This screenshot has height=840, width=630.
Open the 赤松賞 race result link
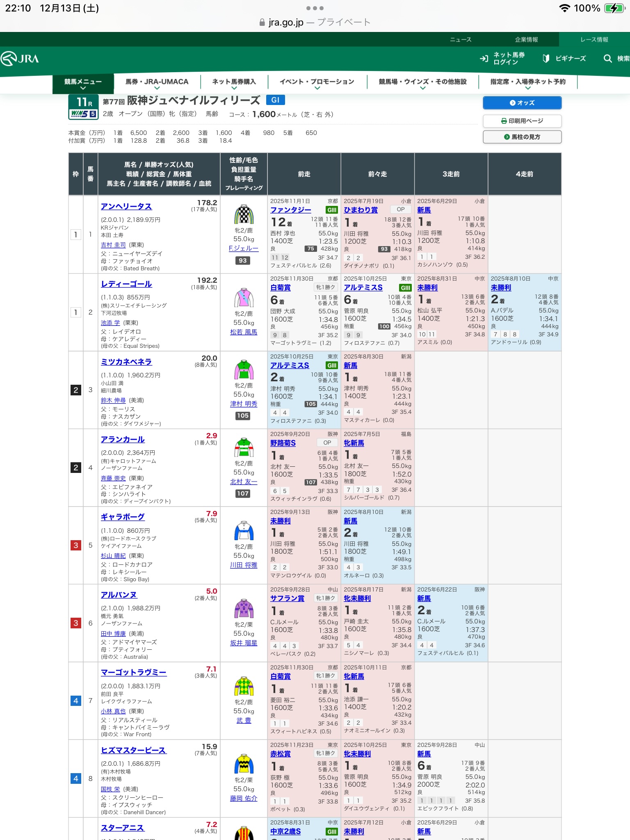coord(281,754)
